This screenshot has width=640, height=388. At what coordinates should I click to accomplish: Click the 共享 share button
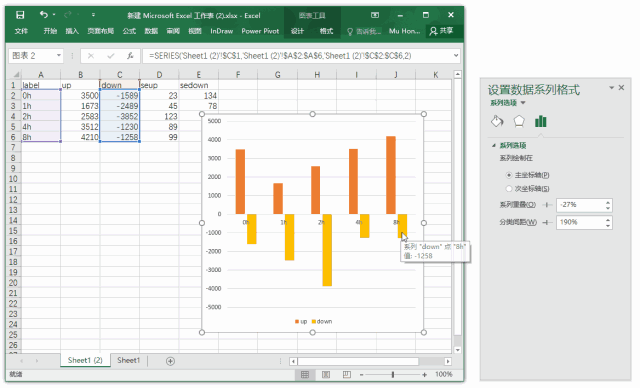pos(442,31)
